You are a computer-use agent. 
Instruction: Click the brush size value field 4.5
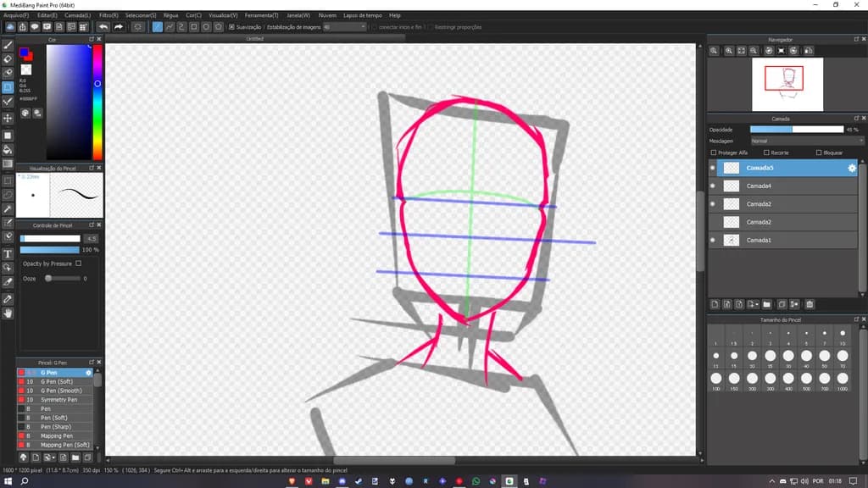tap(92, 238)
